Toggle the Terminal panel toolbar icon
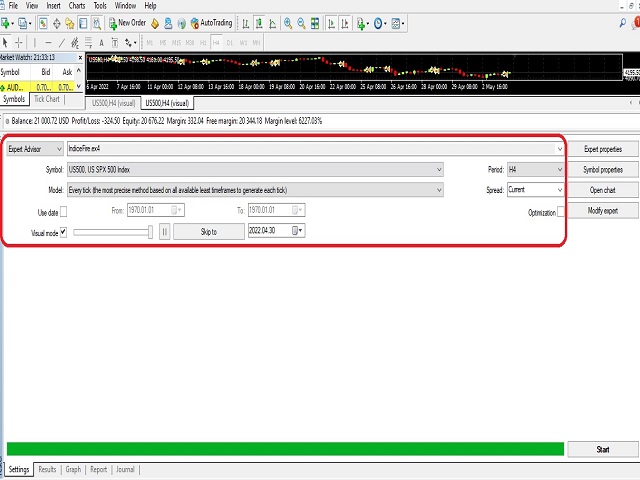Image resolution: width=640 pixels, height=480 pixels. click(x=83, y=24)
